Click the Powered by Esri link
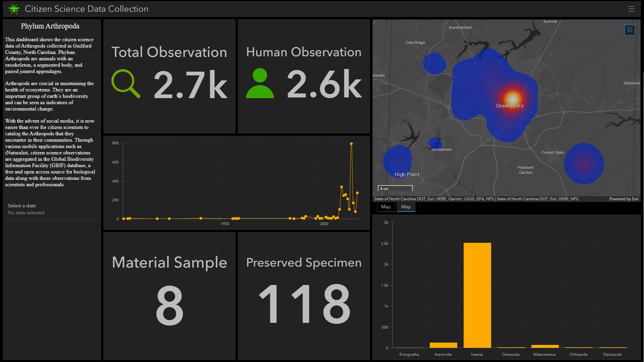644x362 pixels. click(624, 199)
